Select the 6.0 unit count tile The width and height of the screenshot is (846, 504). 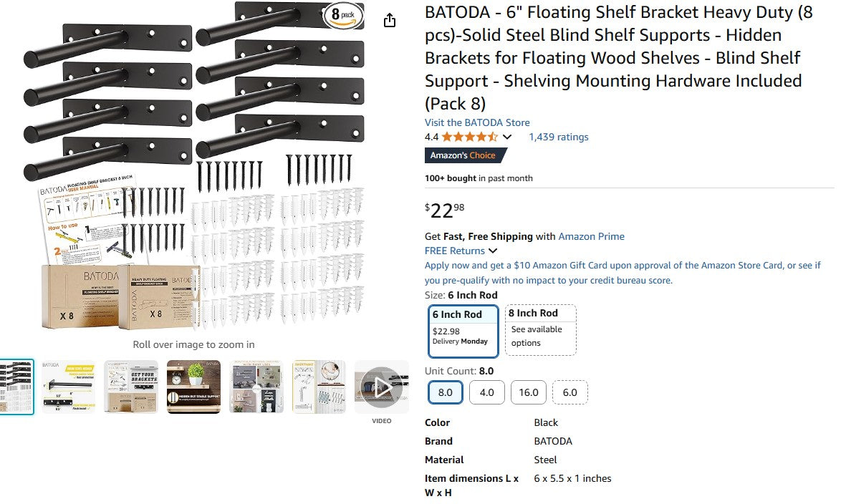click(x=569, y=392)
